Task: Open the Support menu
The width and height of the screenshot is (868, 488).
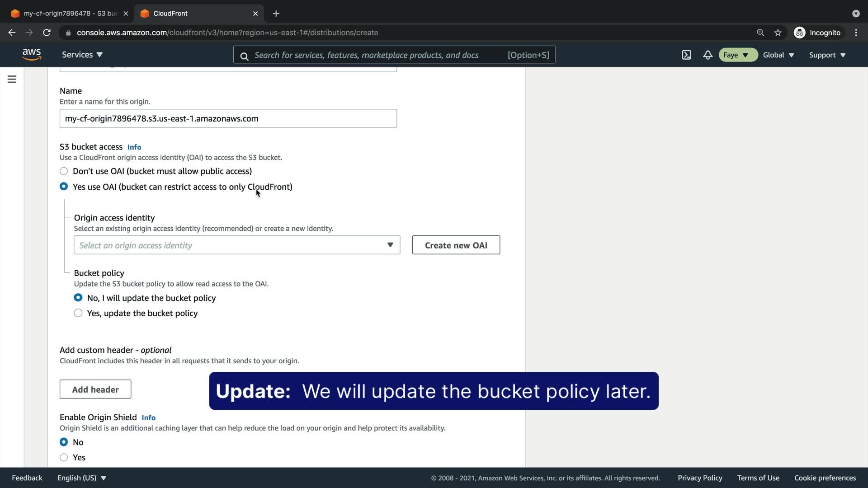Action: point(827,55)
